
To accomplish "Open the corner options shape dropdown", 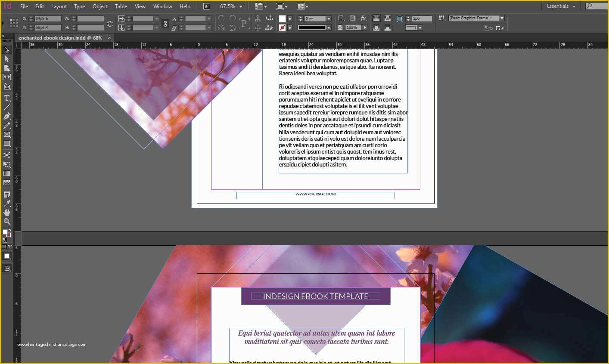I will point(420,28).
